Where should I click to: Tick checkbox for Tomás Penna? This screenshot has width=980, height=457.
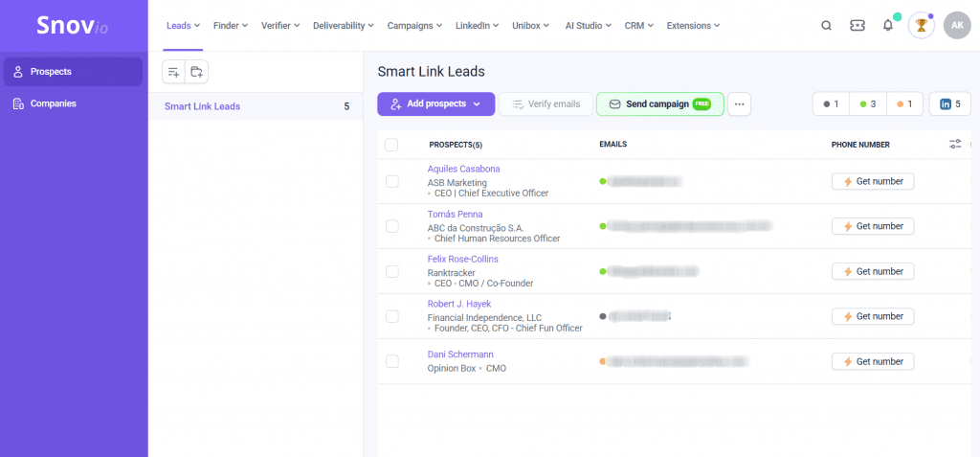point(391,227)
